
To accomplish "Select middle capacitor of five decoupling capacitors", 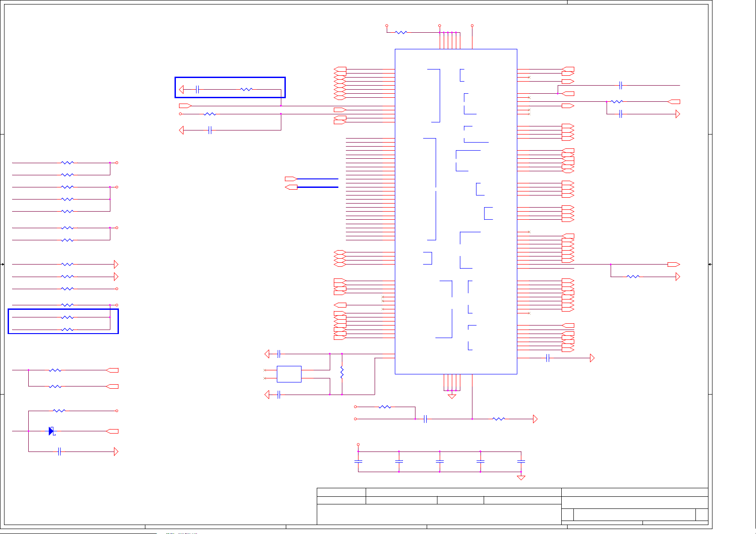I will point(440,461).
